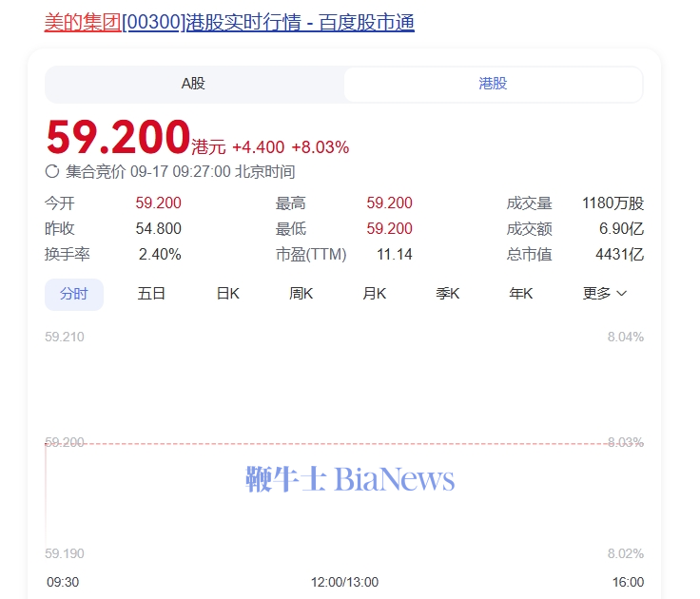The image size is (700, 599).
Task: Click the refresh circle icon beside 集合竞价
Action: [52, 171]
